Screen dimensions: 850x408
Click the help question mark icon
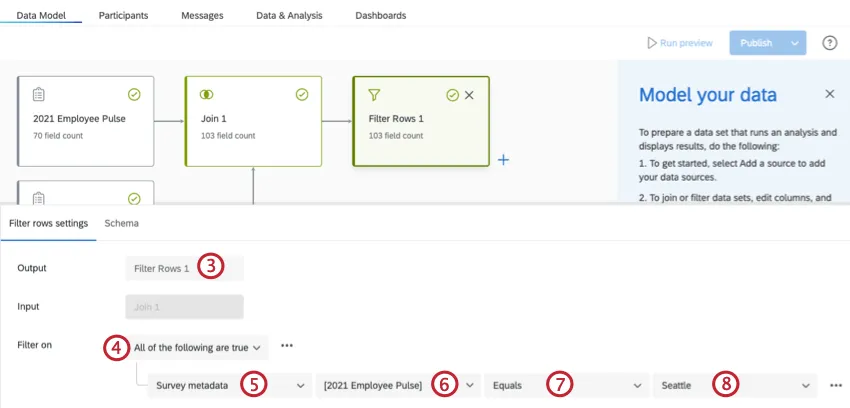[829, 43]
